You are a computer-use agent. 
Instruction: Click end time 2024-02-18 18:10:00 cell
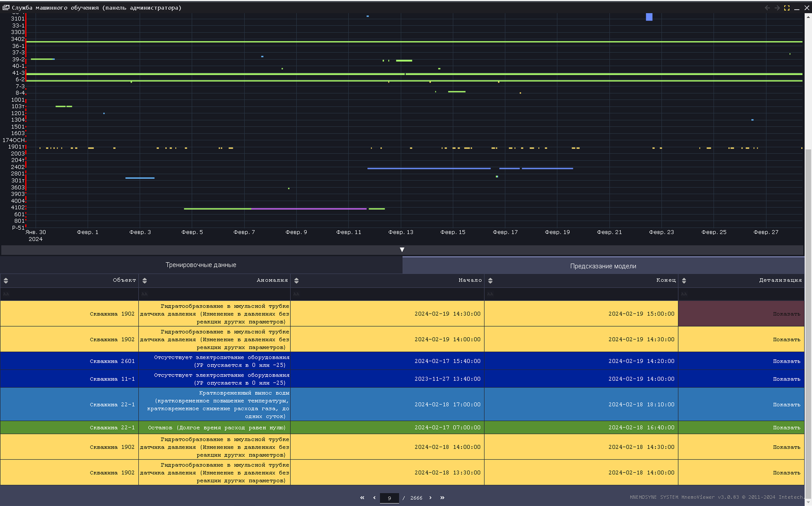click(x=581, y=405)
